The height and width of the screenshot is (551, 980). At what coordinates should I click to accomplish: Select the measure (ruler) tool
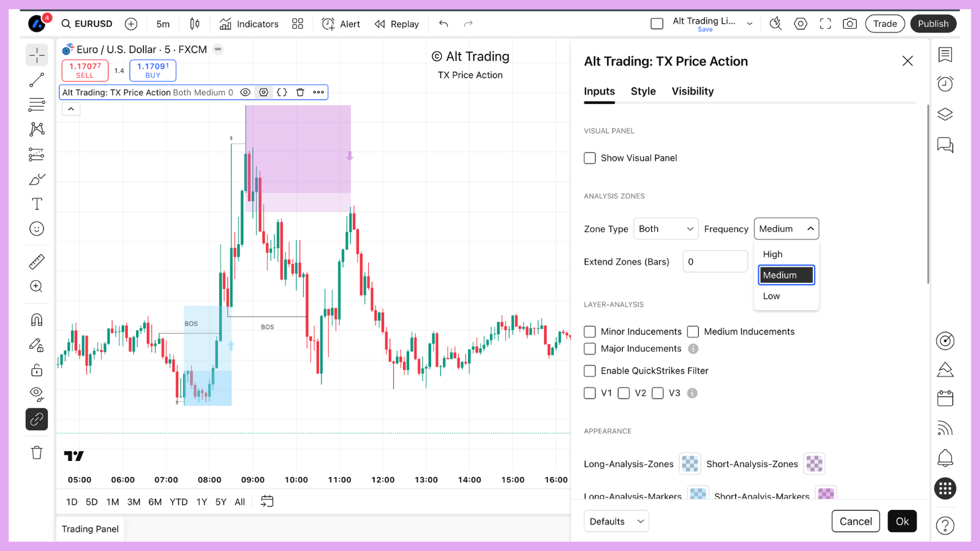tap(36, 261)
